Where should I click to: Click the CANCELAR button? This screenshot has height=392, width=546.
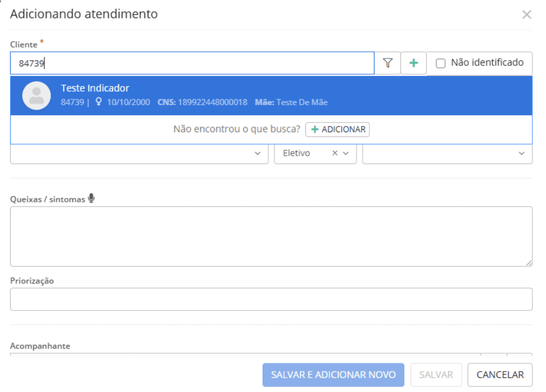tap(500, 375)
